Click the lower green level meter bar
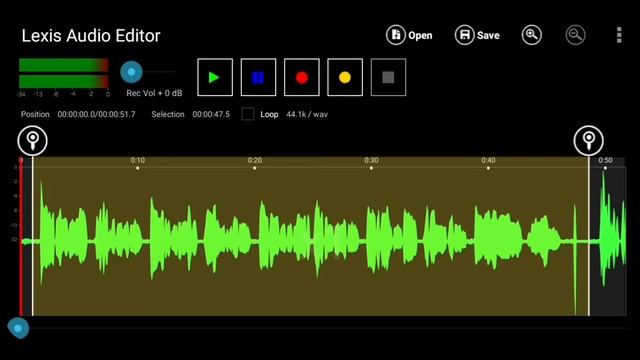 (x=64, y=82)
